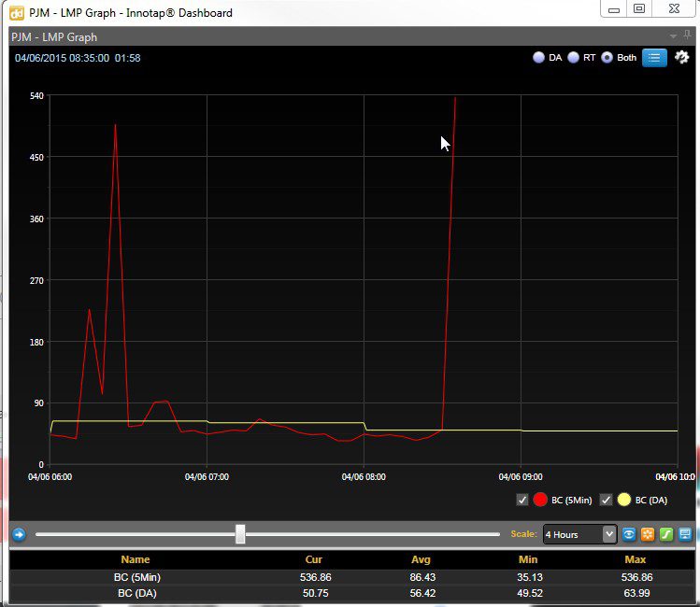Click the blue list view button
Image resolution: width=700 pixels, height=607 pixels.
[654, 58]
